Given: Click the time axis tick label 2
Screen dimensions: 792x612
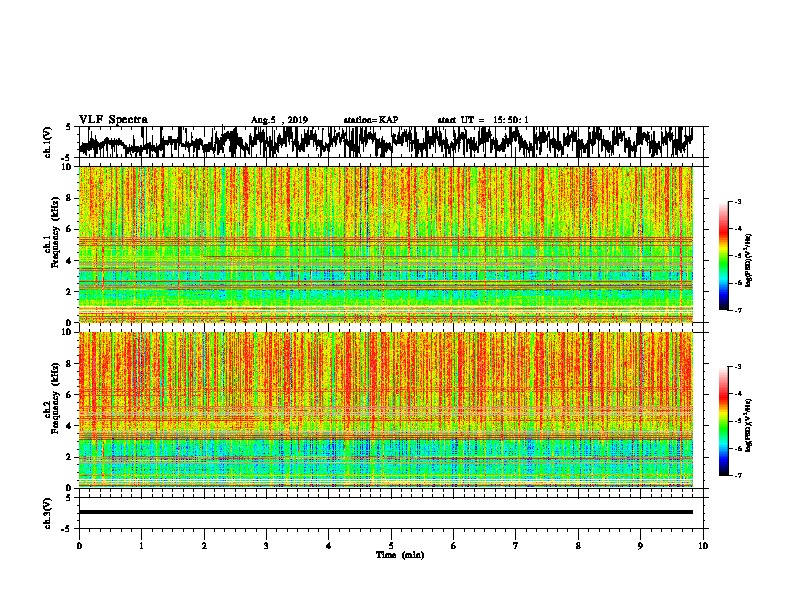Looking at the screenshot, I should [x=204, y=546].
